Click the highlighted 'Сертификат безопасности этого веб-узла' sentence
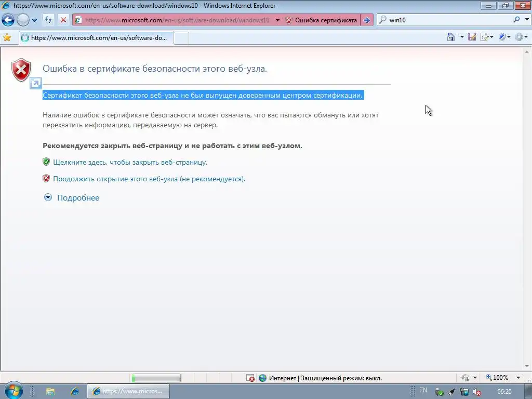The height and width of the screenshot is (399, 532). pos(203,96)
